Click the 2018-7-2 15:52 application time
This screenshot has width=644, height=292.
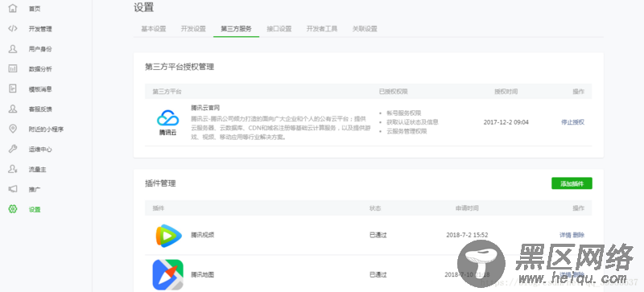coord(467,235)
